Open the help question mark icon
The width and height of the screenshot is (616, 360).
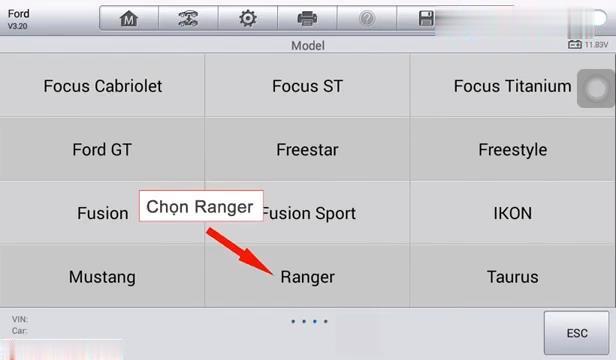367,18
